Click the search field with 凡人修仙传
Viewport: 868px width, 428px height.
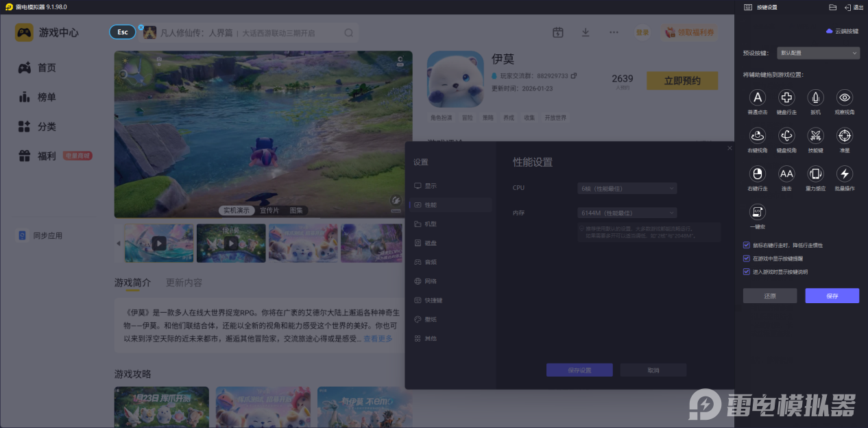[250, 32]
